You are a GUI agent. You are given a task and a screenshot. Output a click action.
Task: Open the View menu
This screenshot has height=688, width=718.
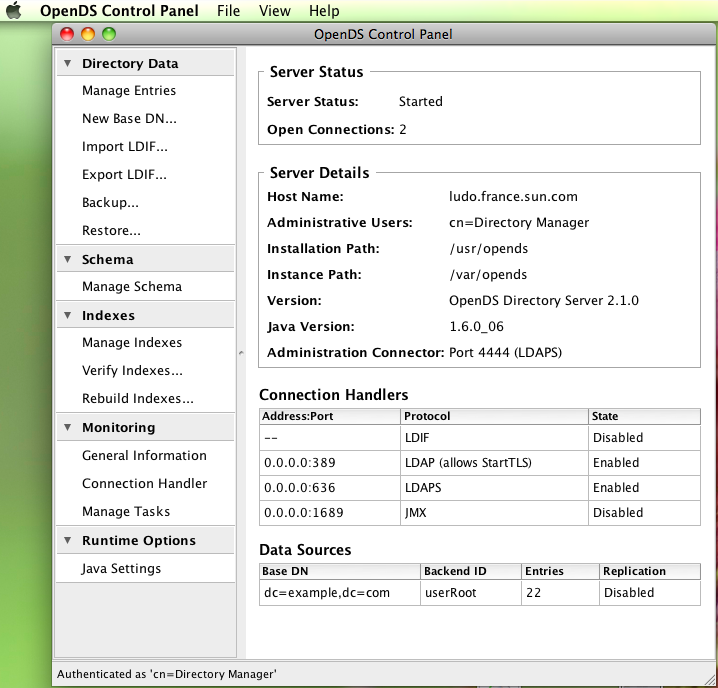[x=274, y=11]
